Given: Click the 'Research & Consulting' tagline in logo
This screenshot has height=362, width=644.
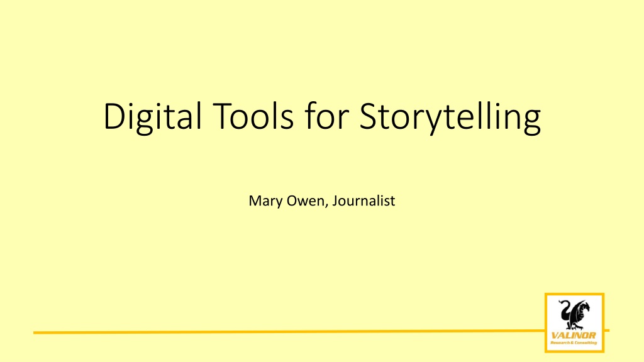Looking at the screenshot, I should coord(574,343).
